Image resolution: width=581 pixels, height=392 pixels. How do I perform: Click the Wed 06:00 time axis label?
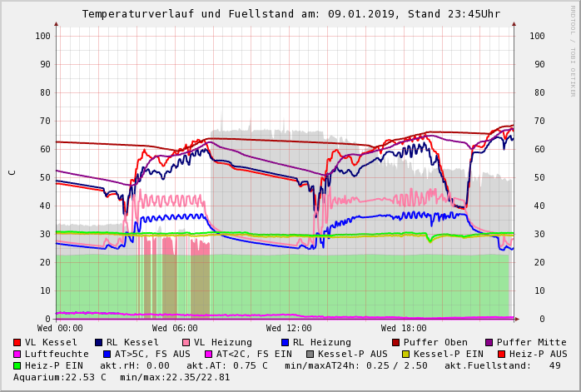[175, 328]
